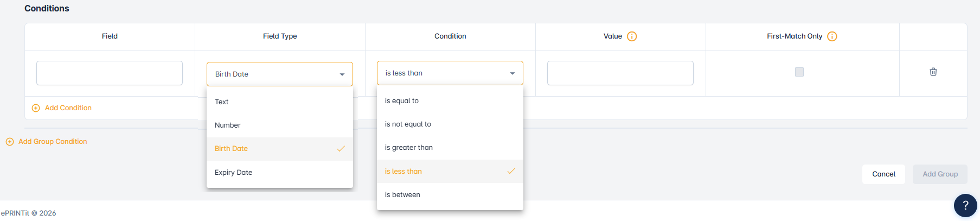Click the Value column info icon

pos(632,36)
